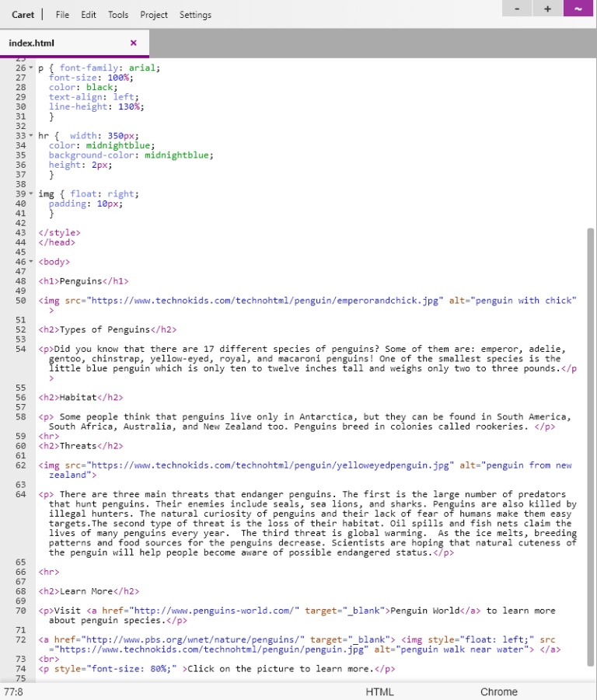Click the purple tilde window button
The image size is (597, 700).
(578, 8)
